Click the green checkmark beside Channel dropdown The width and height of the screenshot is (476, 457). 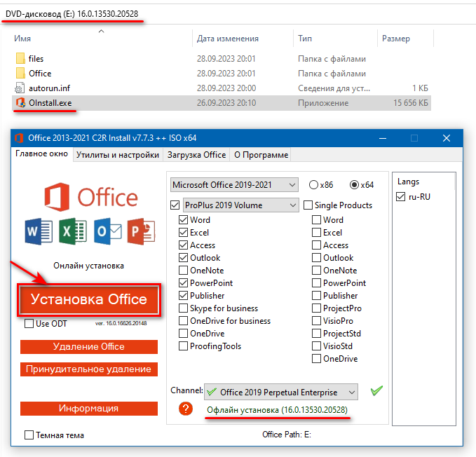tap(376, 391)
